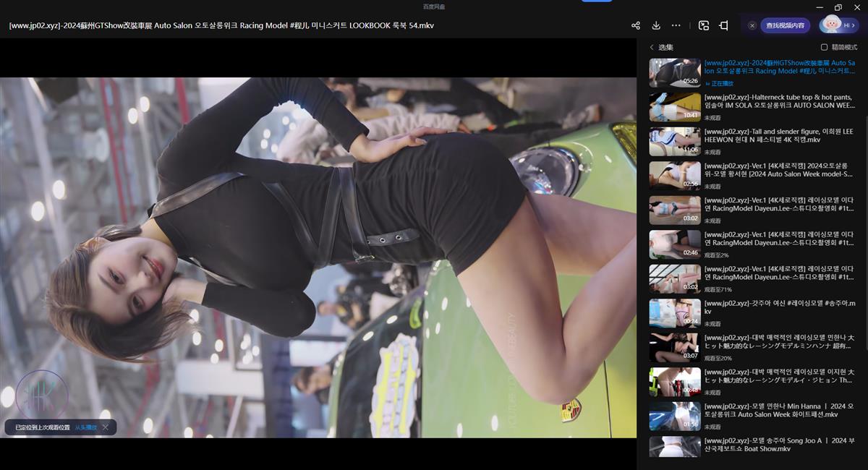Close the resume position notification
Image resolution: width=868 pixels, height=470 pixels.
tap(106, 427)
